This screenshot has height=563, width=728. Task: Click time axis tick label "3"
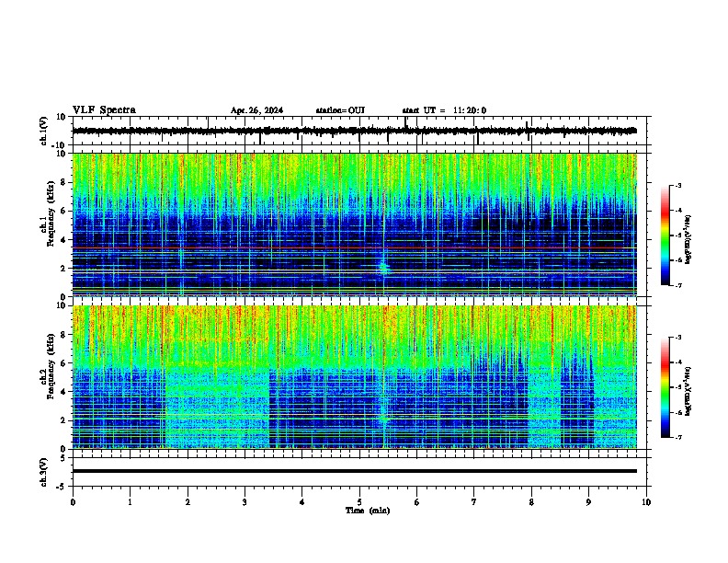click(245, 502)
